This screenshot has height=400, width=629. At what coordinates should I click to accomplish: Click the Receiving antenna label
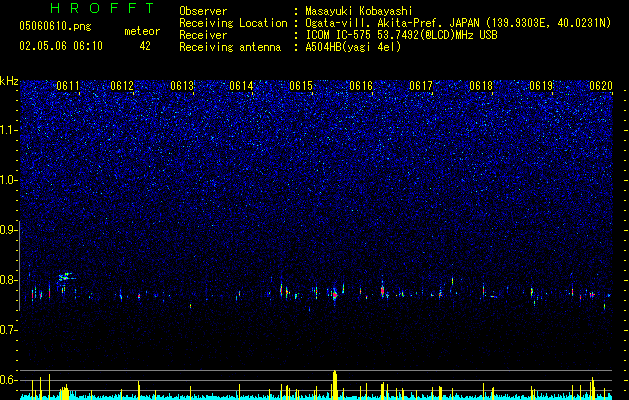230,47
